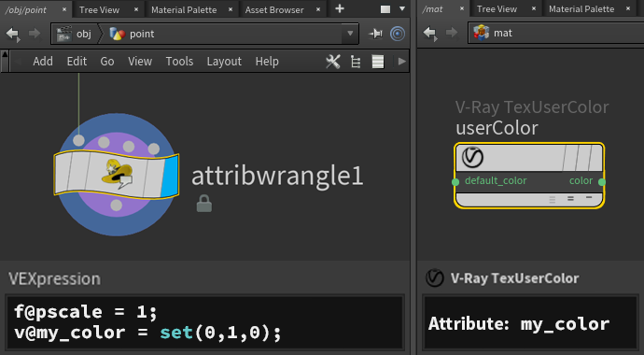Open the Material Palette tab in right pane
Image resolution: width=644 pixels, height=355 pixels.
pyautogui.click(x=581, y=9)
